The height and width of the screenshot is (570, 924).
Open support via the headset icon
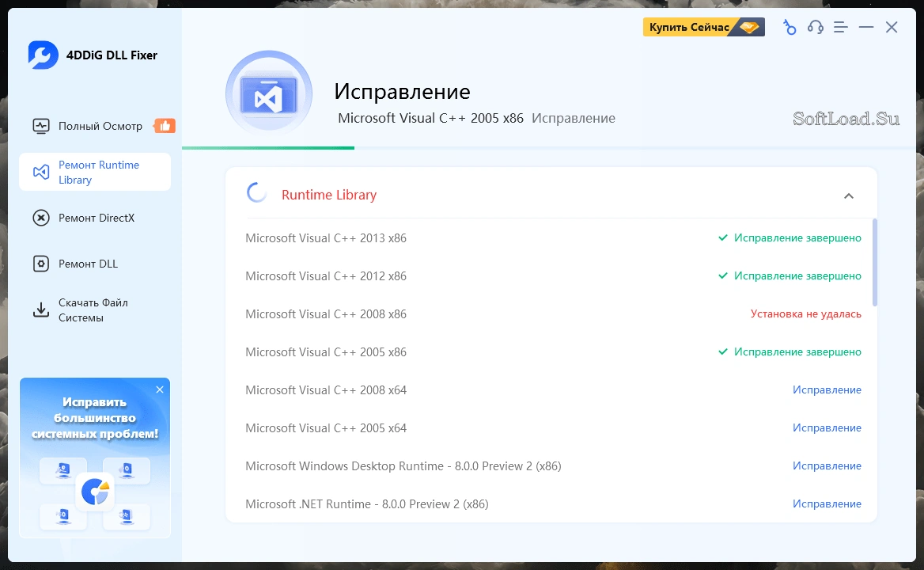(815, 27)
